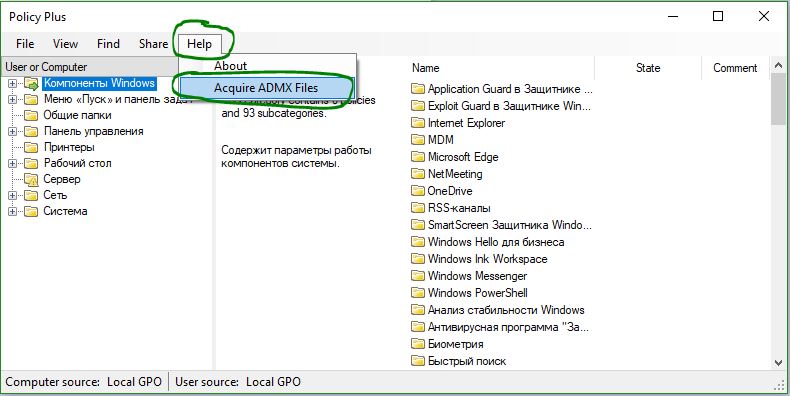Click the Анализ стабильности Windows folder icon

(x=418, y=310)
